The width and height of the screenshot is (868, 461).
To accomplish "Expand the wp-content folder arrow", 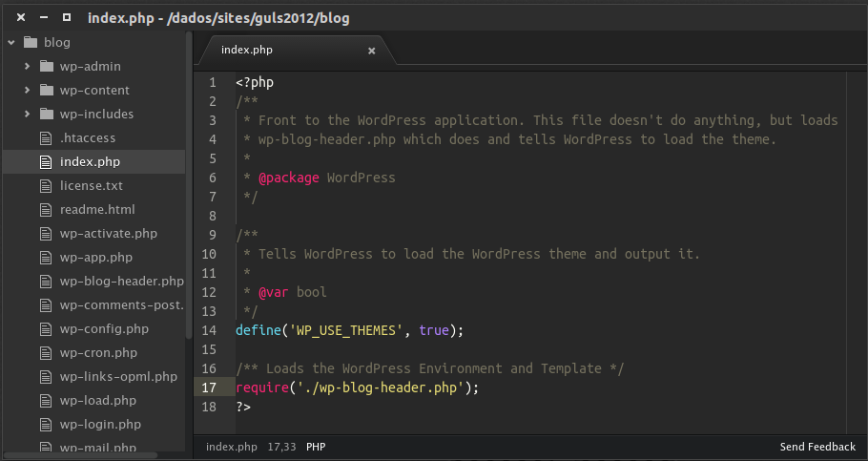I will tap(27, 90).
